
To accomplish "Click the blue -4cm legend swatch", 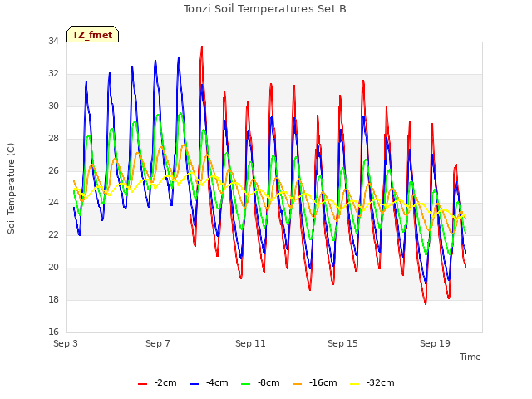I will tap(194, 384).
